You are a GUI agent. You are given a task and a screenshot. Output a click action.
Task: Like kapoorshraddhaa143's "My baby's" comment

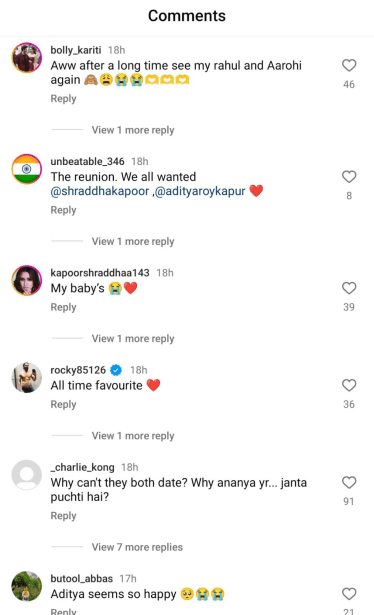(349, 288)
